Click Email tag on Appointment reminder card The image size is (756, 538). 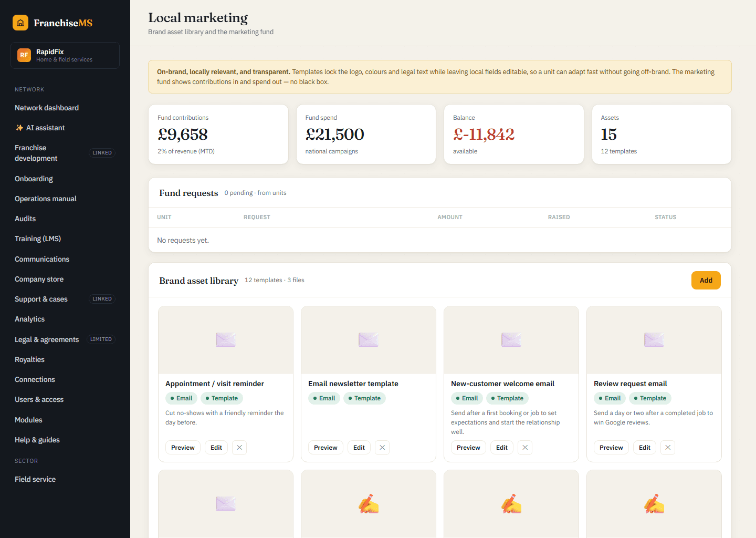click(x=181, y=398)
